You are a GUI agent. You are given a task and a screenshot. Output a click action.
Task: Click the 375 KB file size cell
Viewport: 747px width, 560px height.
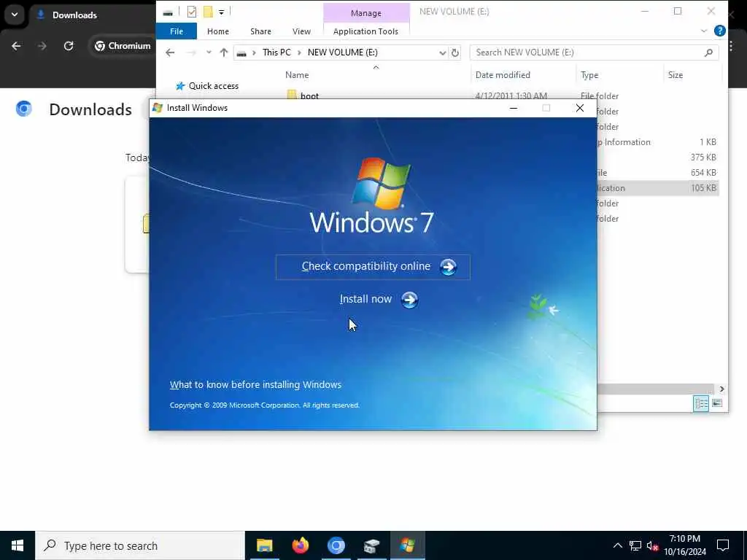tap(703, 157)
